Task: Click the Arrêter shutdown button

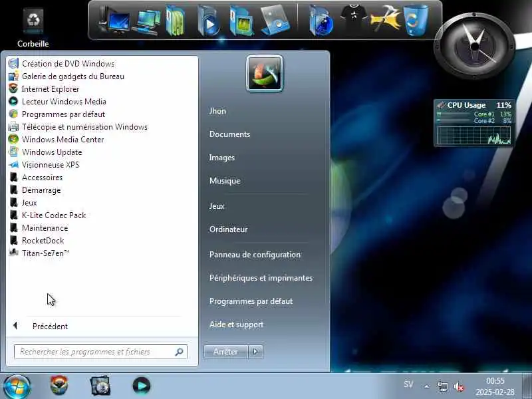Action: pyautogui.click(x=225, y=352)
